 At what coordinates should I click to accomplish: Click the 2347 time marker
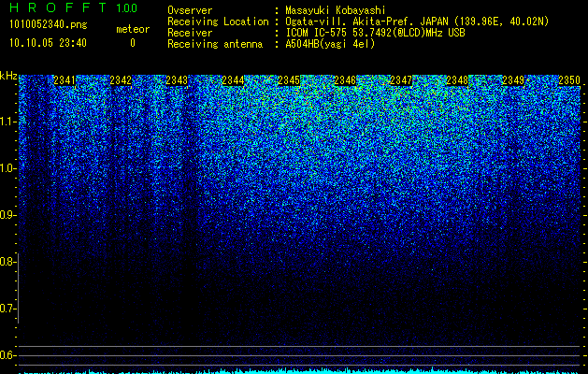pos(401,80)
